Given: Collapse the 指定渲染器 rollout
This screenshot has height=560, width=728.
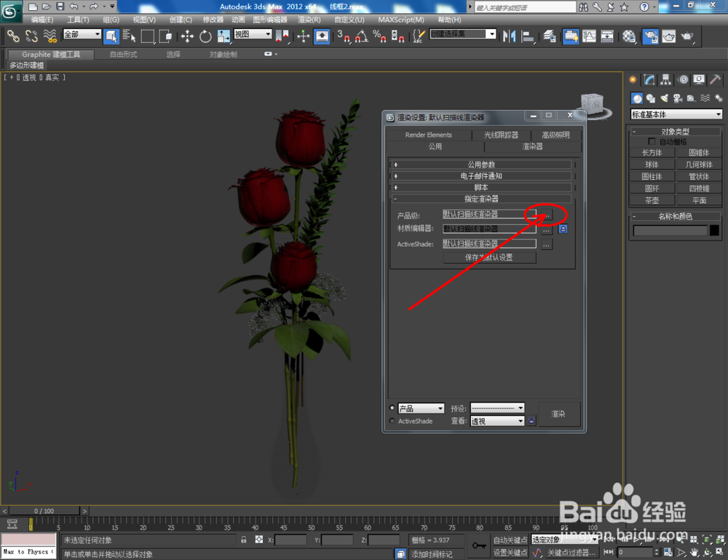Looking at the screenshot, I should tap(481, 199).
